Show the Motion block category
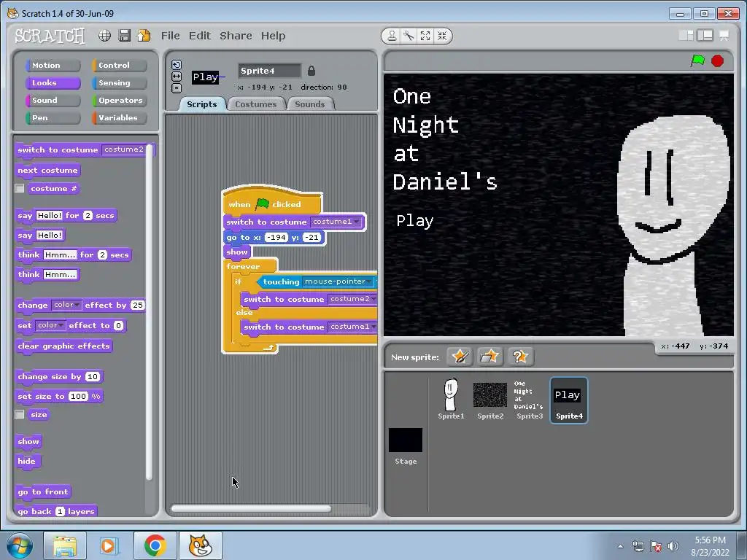Image resolution: width=747 pixels, height=560 pixels. 53,65
